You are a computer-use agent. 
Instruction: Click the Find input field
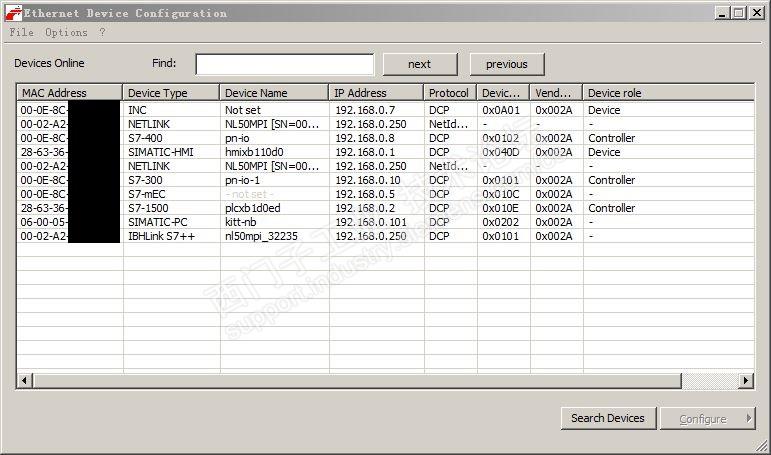[285, 64]
